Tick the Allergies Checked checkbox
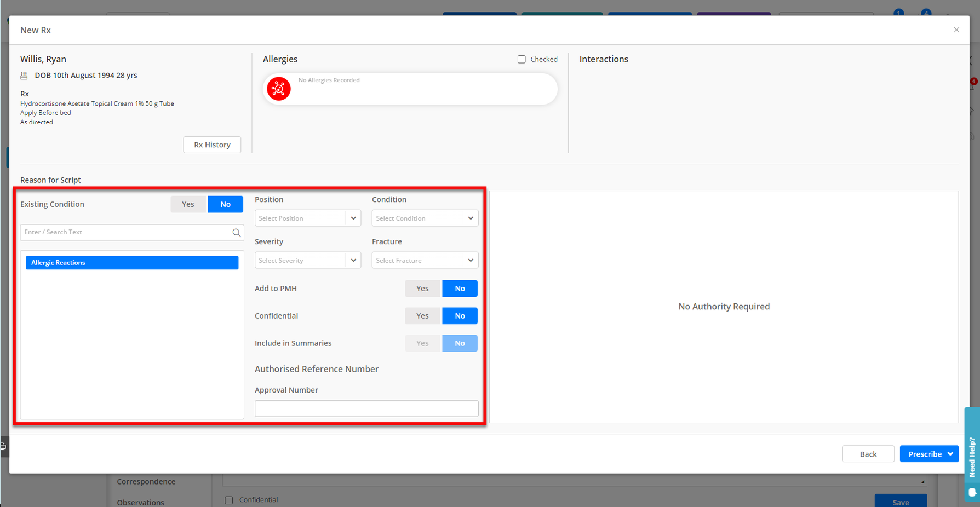Screen dimensions: 980x507 tap(521, 59)
